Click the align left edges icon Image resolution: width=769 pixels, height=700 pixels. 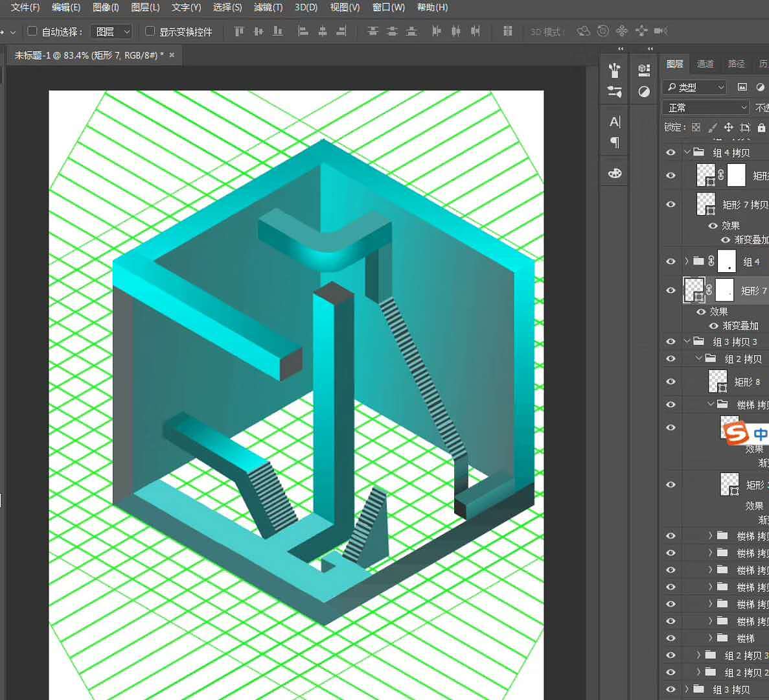303,31
